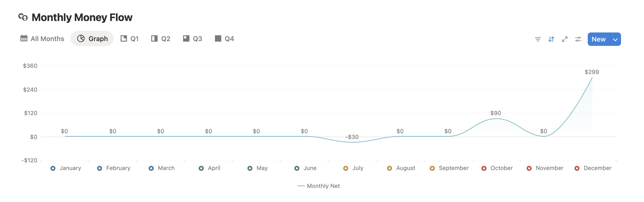Open the New button dropdown chevron

click(x=616, y=39)
